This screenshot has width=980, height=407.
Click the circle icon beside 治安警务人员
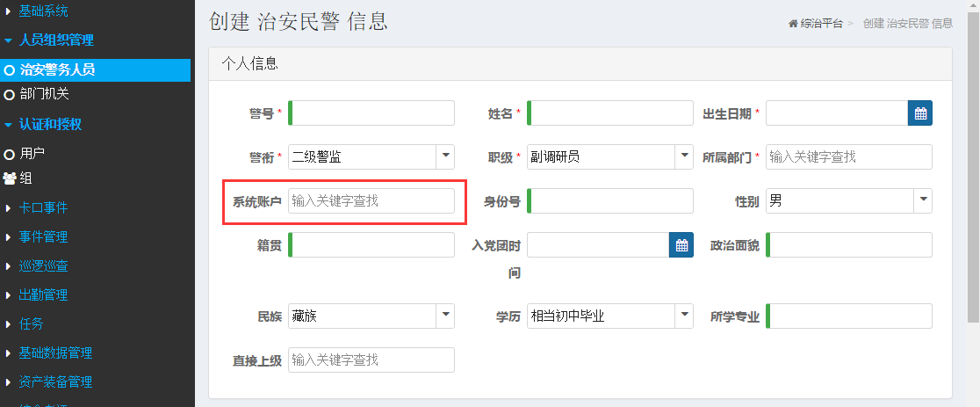9,70
